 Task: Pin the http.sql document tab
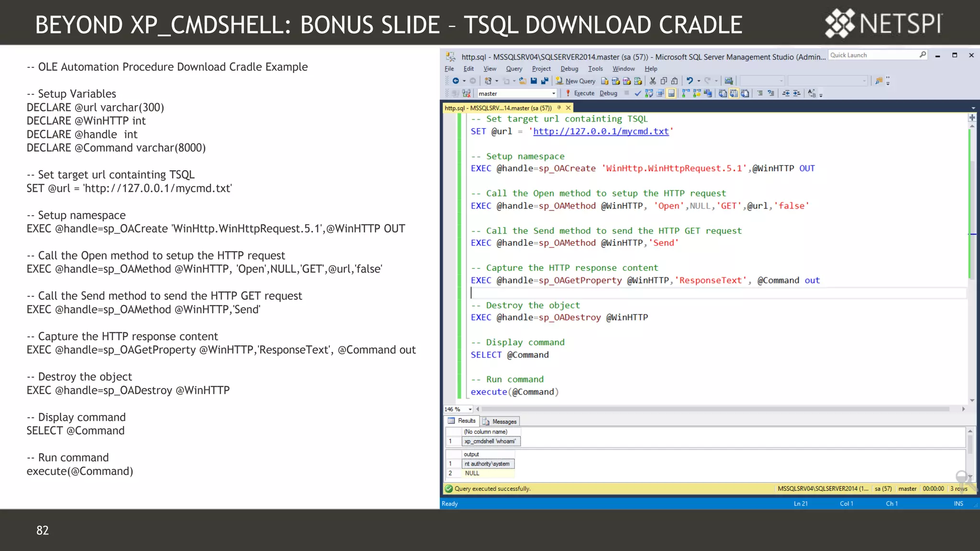click(x=558, y=108)
